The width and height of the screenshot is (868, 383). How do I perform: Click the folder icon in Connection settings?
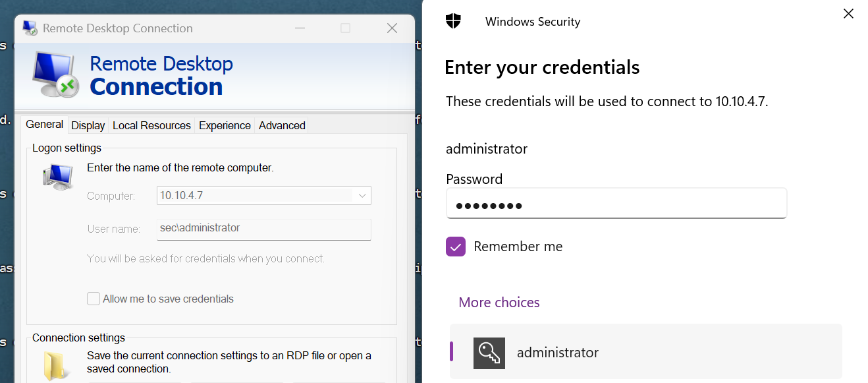[53, 366]
